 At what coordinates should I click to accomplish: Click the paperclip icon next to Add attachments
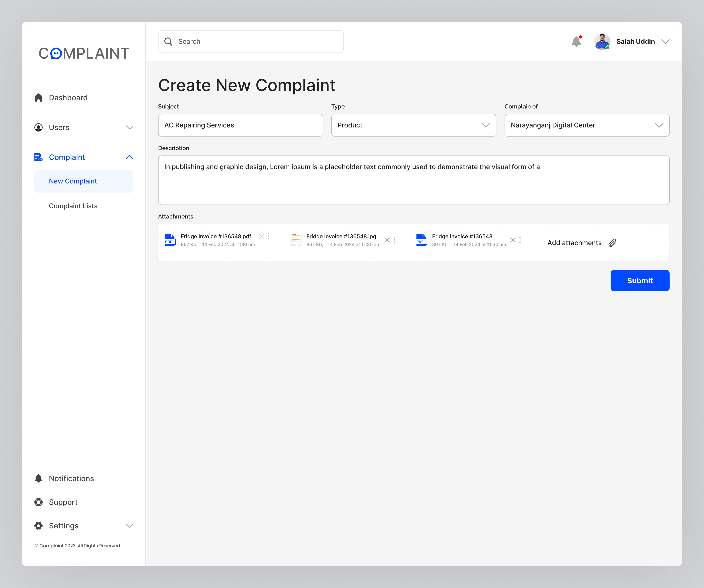point(613,243)
